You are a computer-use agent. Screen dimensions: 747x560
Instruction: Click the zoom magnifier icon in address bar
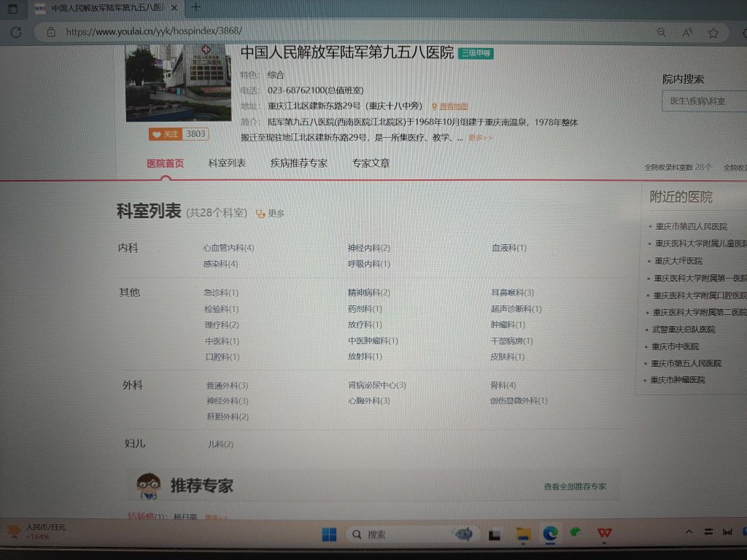pos(661,33)
